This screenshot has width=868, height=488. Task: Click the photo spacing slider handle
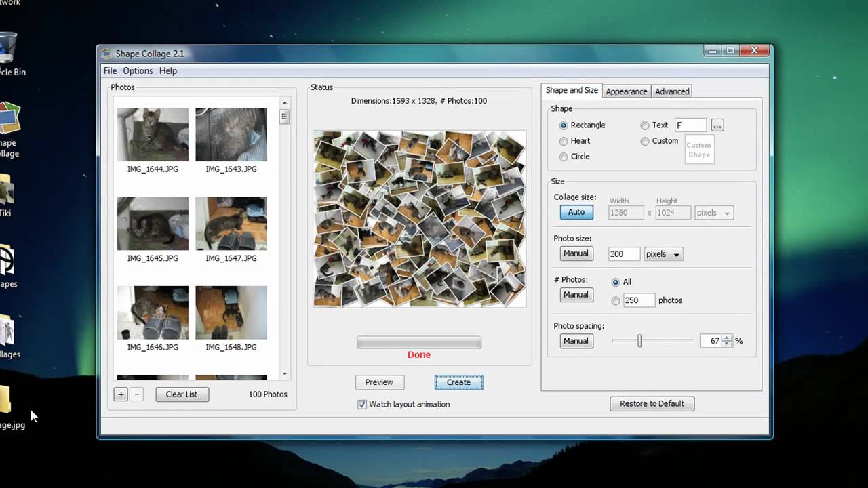[639, 342]
